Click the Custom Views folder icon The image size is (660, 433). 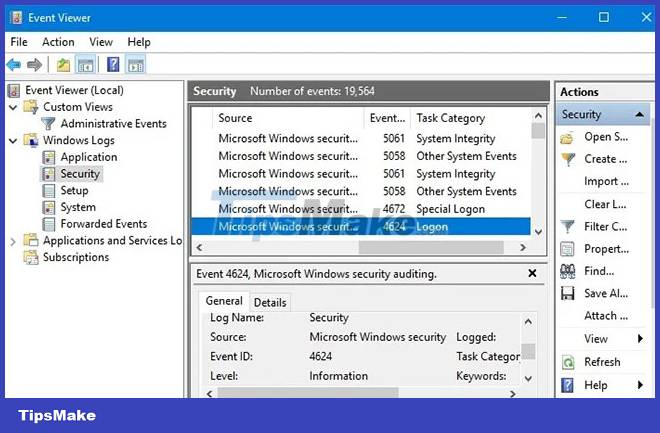click(x=31, y=107)
